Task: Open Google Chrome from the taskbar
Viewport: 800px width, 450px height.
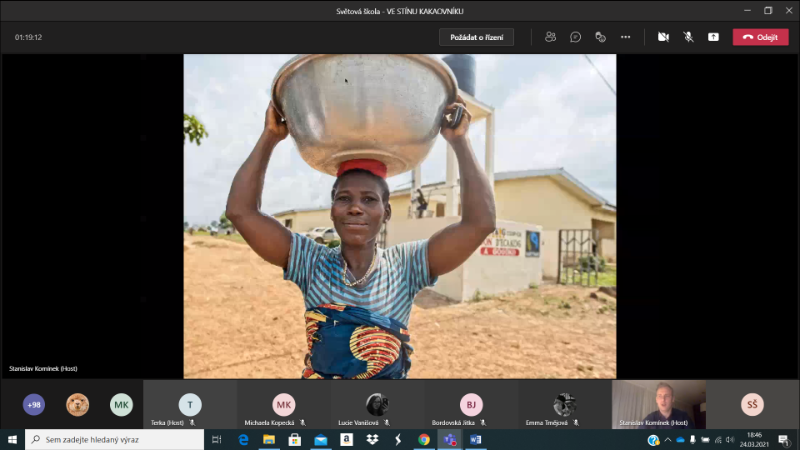Action: pos(424,440)
